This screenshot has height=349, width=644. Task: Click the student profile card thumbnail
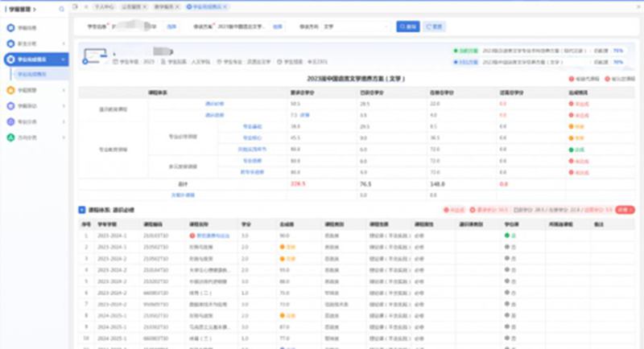click(96, 56)
